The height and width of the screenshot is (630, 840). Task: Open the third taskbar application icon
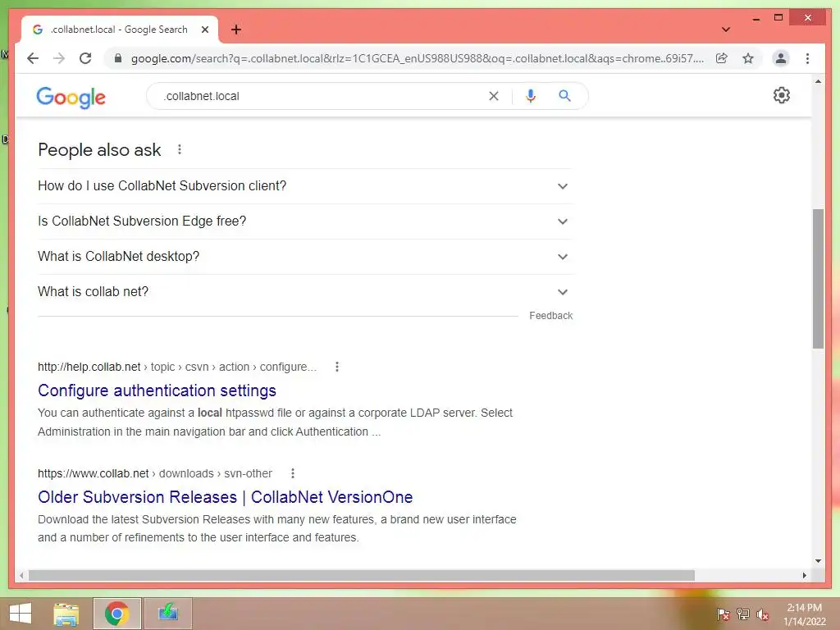[167, 614]
